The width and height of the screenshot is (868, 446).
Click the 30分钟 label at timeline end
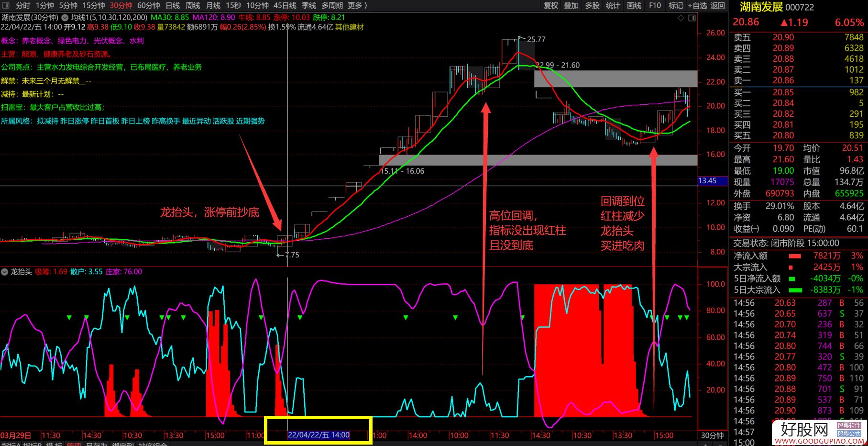[712, 435]
